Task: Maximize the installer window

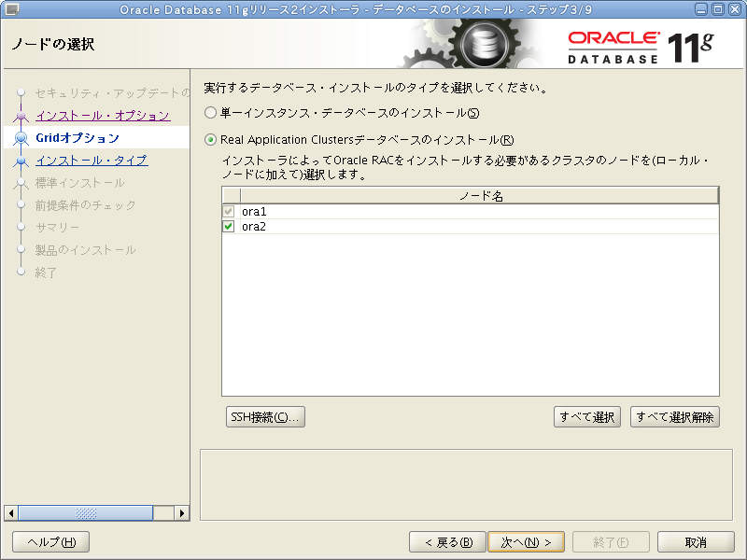Action: coord(717,9)
